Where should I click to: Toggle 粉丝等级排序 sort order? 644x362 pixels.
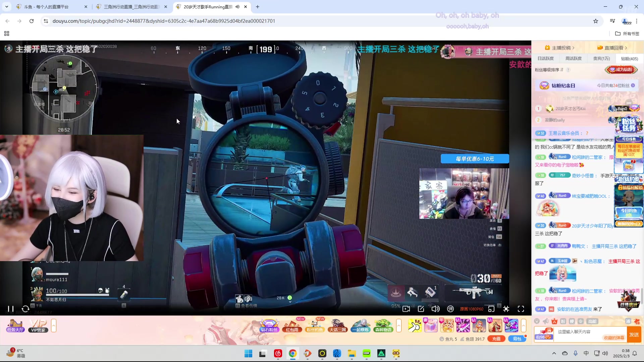(x=549, y=70)
